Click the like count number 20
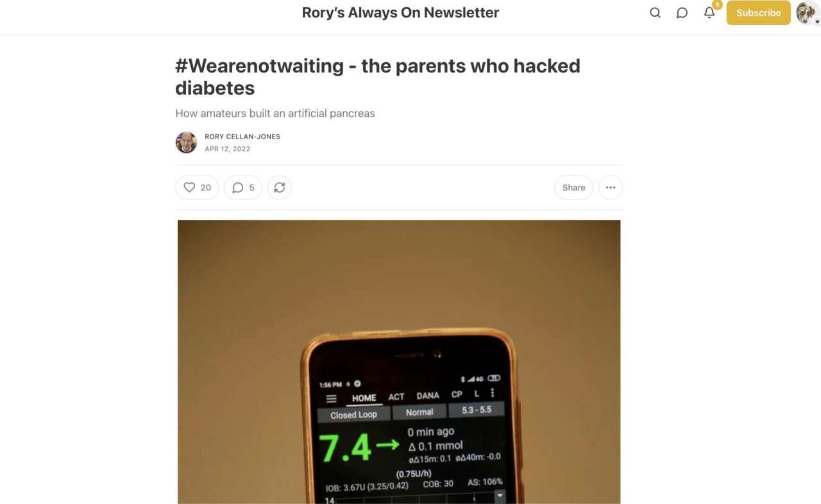Image resolution: width=821 pixels, height=504 pixels. coord(206,187)
